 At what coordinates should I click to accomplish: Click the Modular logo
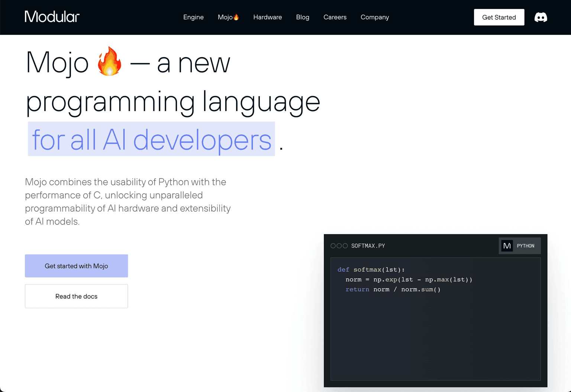[x=52, y=17]
